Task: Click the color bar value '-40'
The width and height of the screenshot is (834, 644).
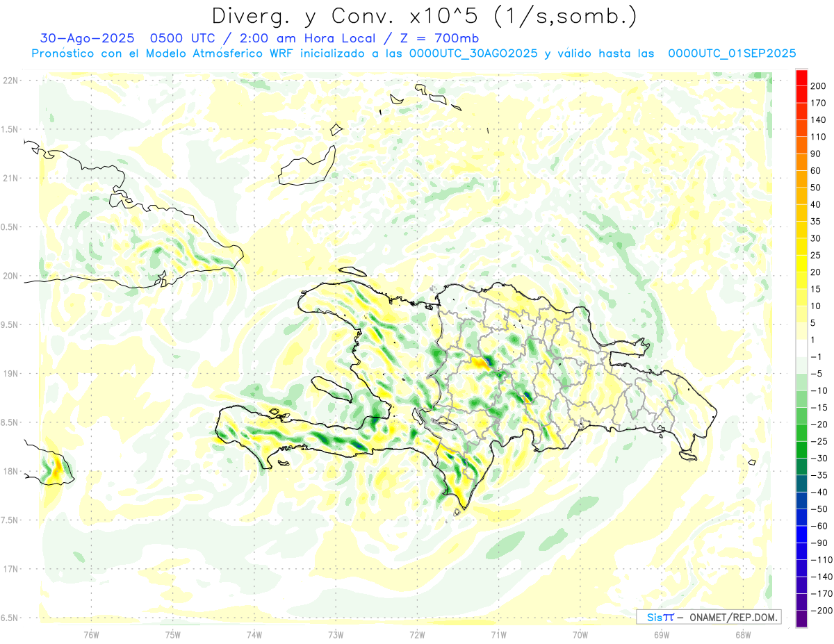Action: 819,492
